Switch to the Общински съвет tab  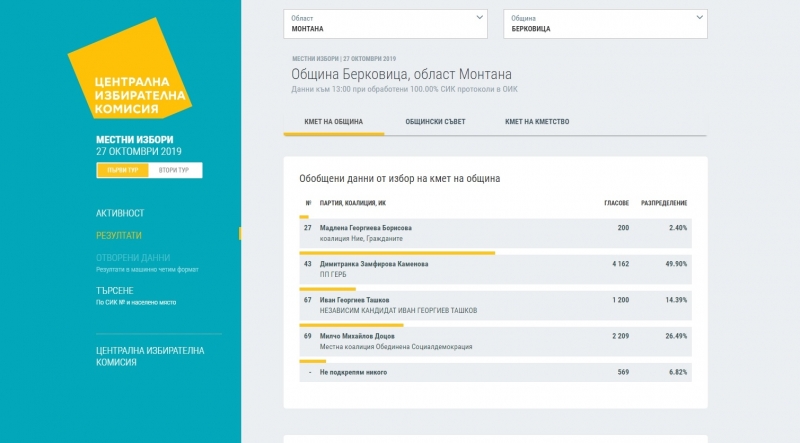[433, 122]
